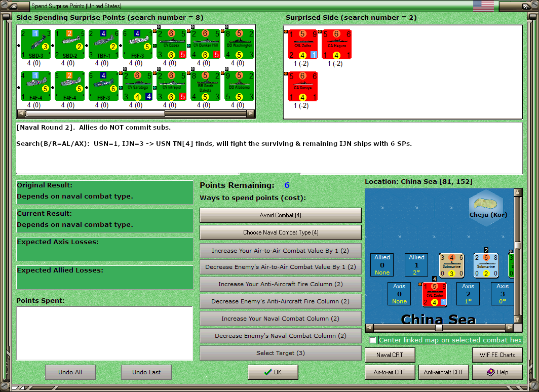Select CVL Zuiho in the Surprised Side list
The image size is (539, 392).
pos(302,45)
